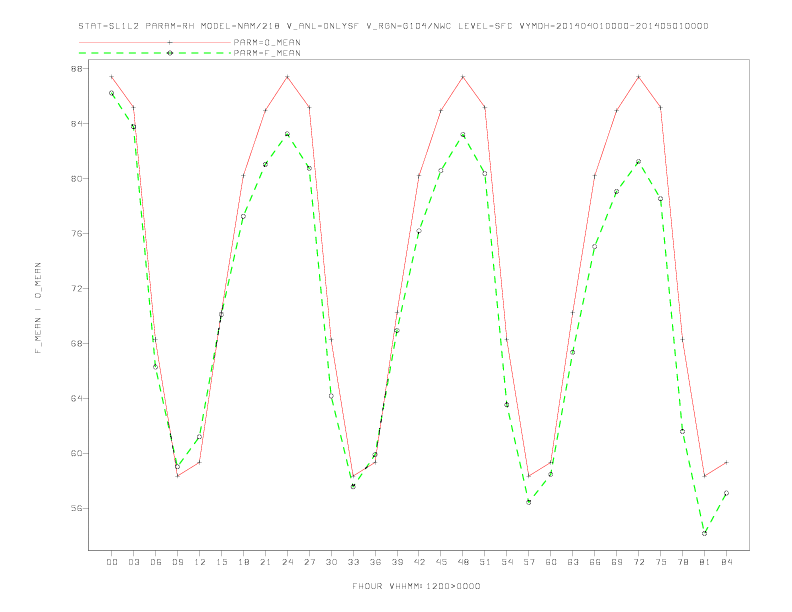
Task: Click the x-axis tick label 36
Action: [375, 562]
